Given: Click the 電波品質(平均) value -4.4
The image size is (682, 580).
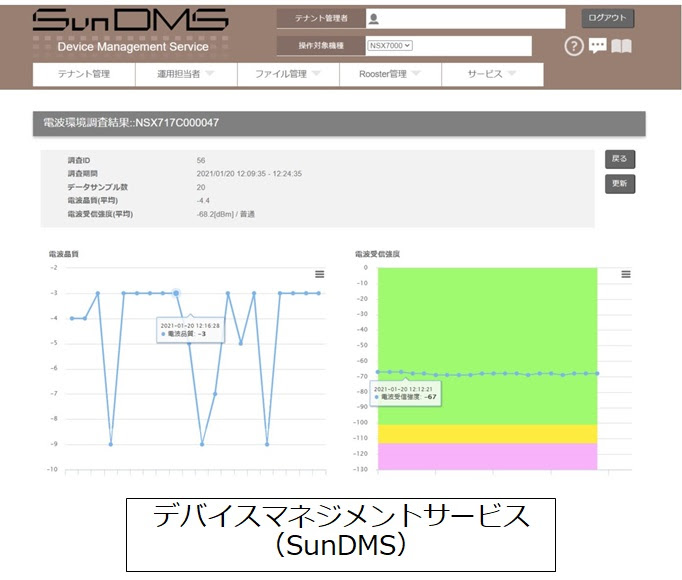Looking at the screenshot, I should [203, 201].
